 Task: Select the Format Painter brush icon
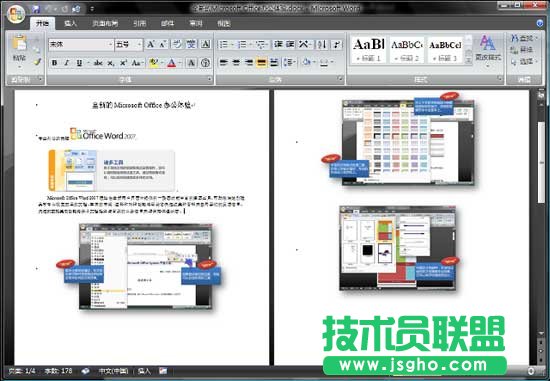[x=38, y=62]
